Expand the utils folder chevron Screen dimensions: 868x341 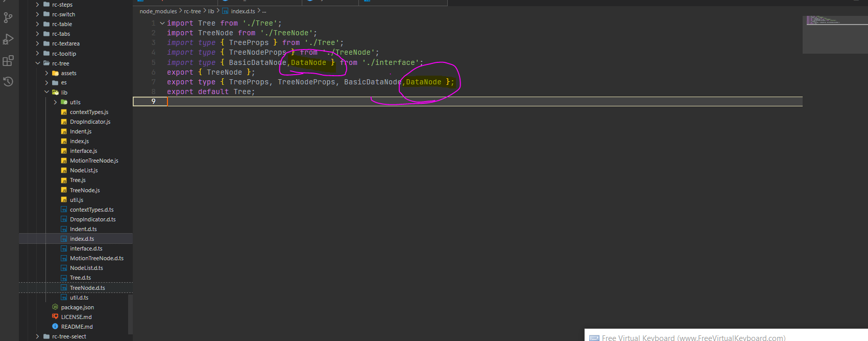click(x=55, y=102)
